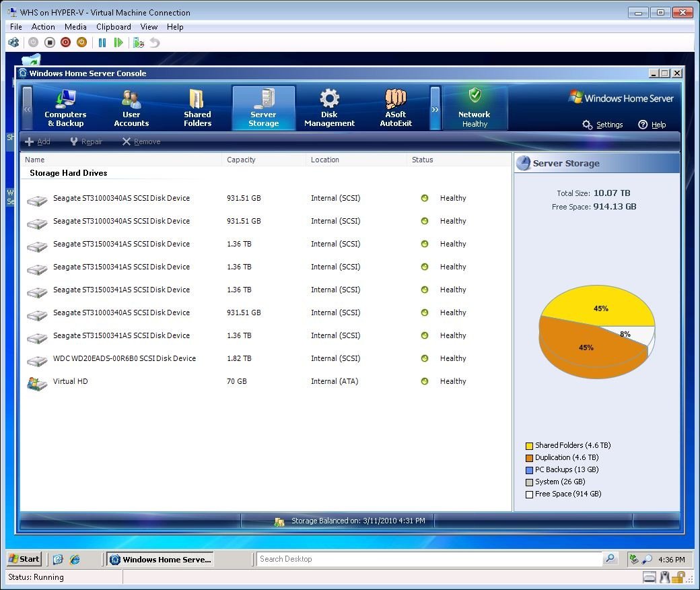
Task: Click the Revert arrow toolbar icon
Action: click(x=154, y=42)
